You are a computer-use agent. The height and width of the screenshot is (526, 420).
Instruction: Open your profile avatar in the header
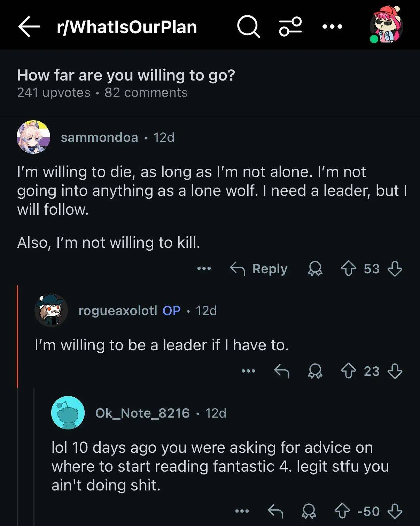tap(386, 25)
